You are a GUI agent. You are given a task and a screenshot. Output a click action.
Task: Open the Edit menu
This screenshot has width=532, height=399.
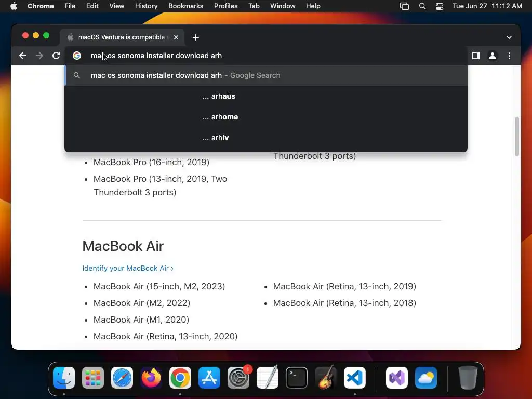point(92,6)
